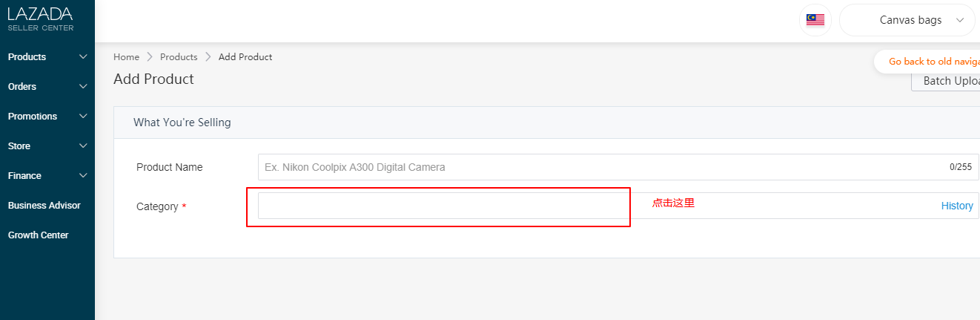
Task: Open the Canvas bags account dropdown
Action: point(907,20)
